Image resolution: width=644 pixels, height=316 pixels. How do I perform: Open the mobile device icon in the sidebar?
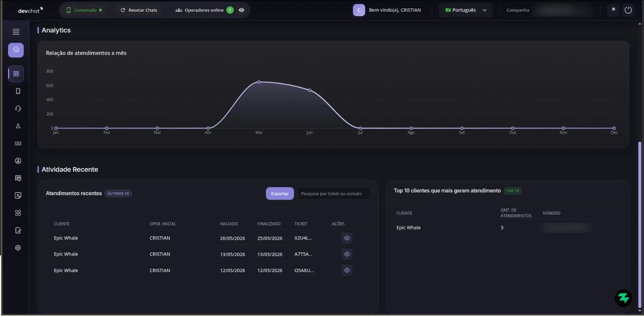point(18,91)
